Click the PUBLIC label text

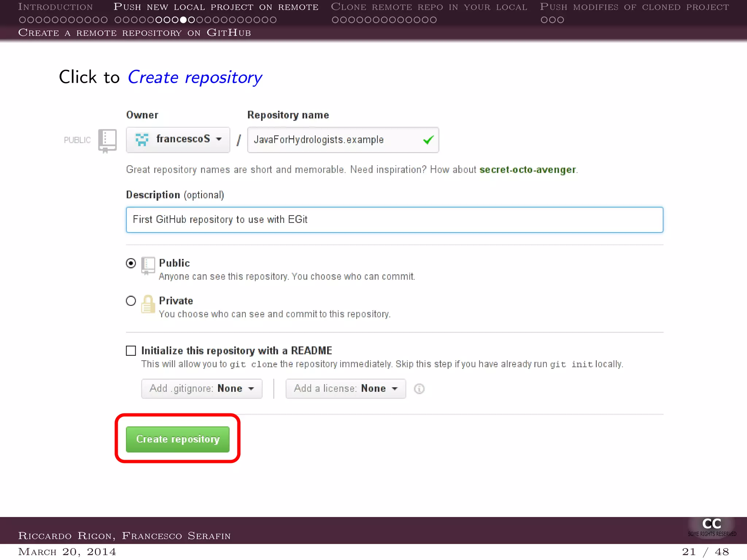pos(77,140)
